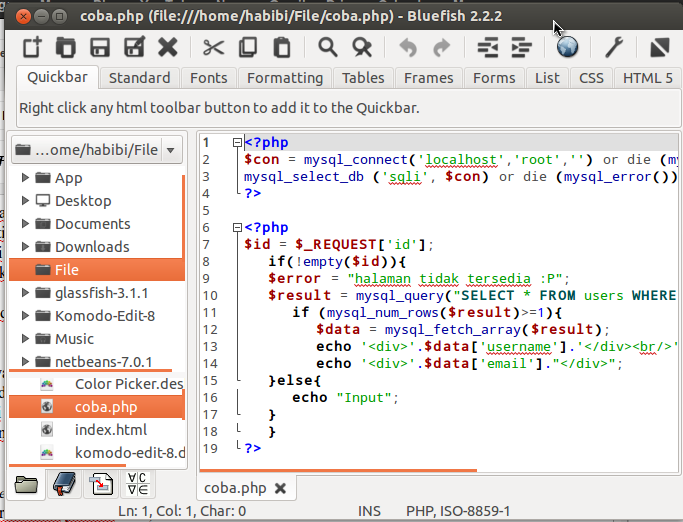Click the editor horizontal scrollbar
This screenshot has height=522, width=683.
(x=338, y=471)
